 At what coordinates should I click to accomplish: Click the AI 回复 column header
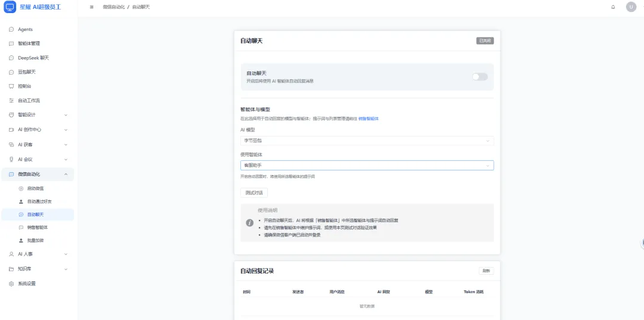(383, 292)
